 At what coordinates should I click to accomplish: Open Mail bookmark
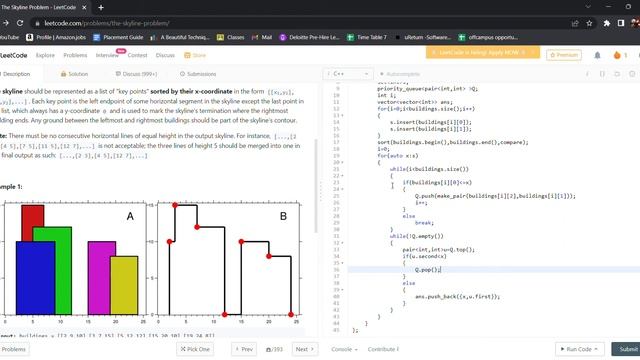[x=262, y=37]
